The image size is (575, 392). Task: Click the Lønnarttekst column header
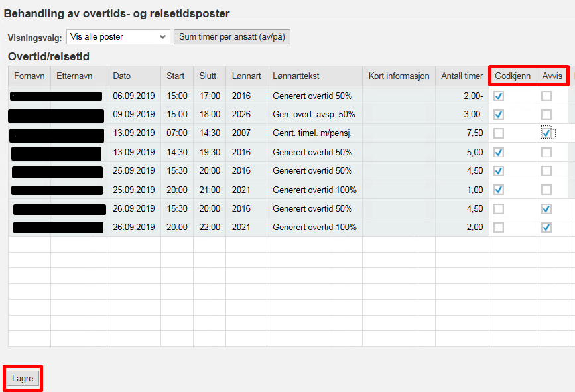click(x=314, y=76)
